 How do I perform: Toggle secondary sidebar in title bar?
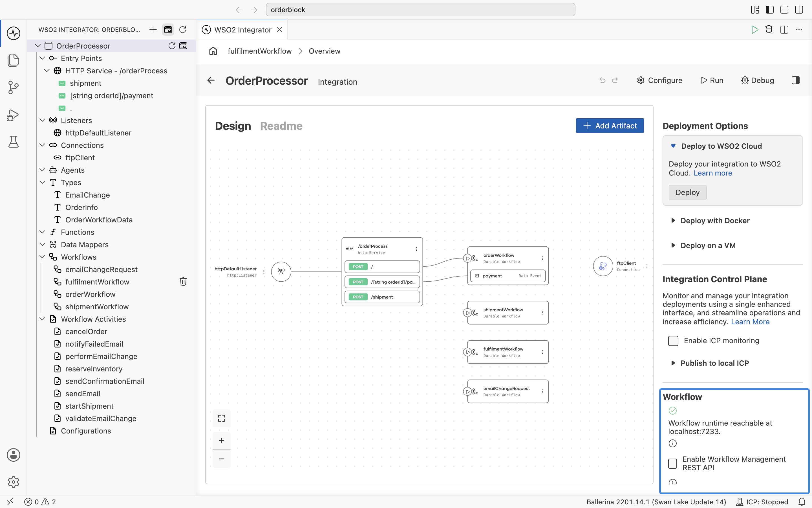tap(799, 10)
